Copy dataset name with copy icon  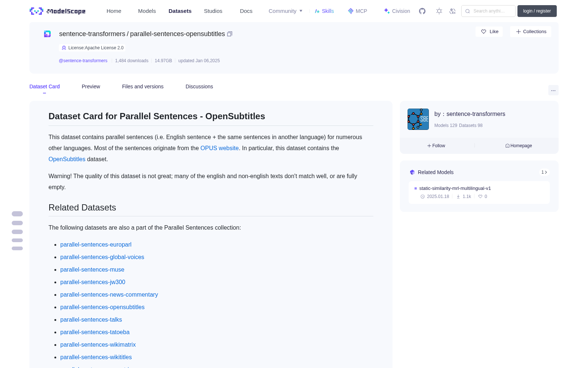pyautogui.click(x=230, y=34)
